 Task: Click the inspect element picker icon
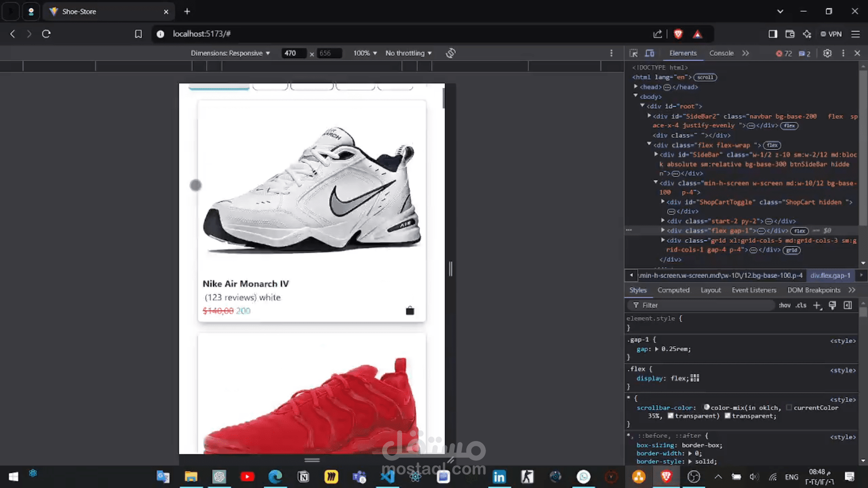click(x=633, y=53)
